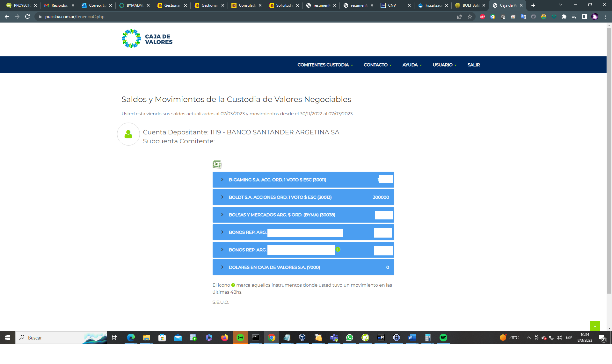Switch to the BYMADATA tab
The image size is (612, 364).
[134, 5]
